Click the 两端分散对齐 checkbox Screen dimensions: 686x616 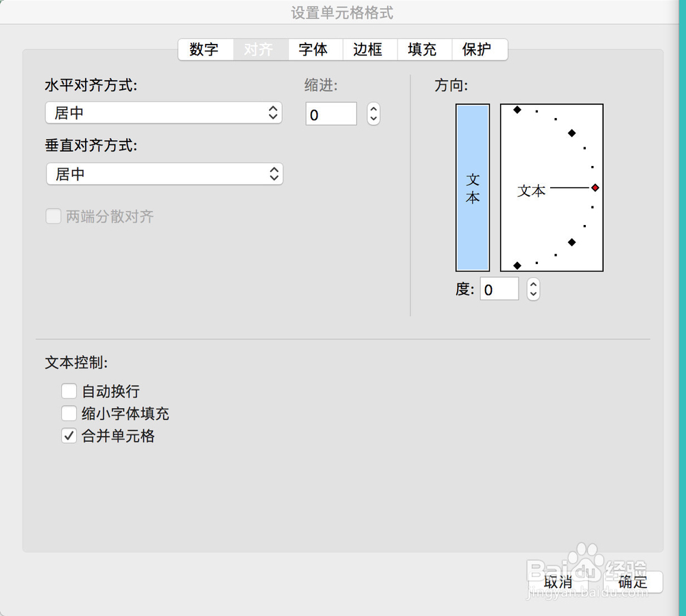pyautogui.click(x=54, y=216)
